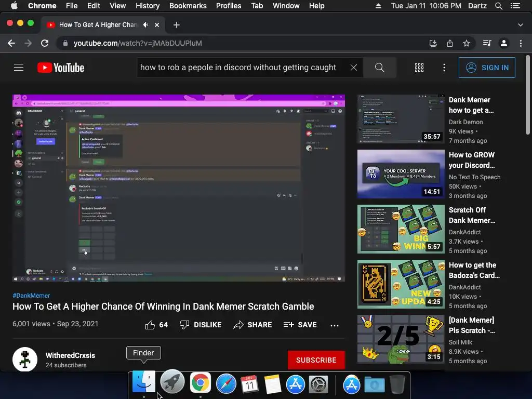The image size is (532, 399).
Task: Open the Calendar app in the Dock
Action: [x=249, y=384]
